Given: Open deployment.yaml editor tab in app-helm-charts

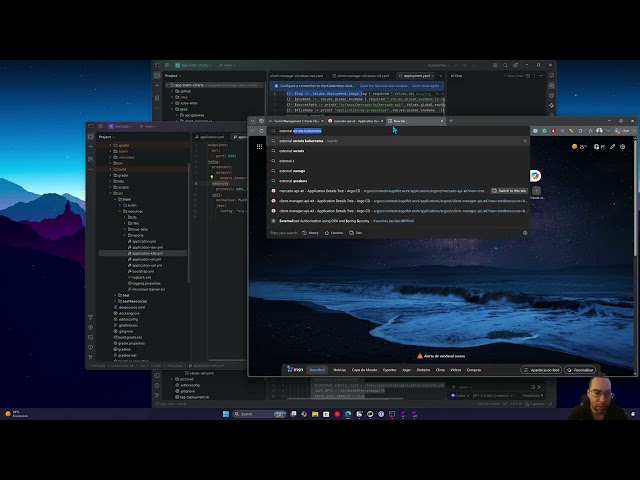Looking at the screenshot, I should [x=416, y=76].
